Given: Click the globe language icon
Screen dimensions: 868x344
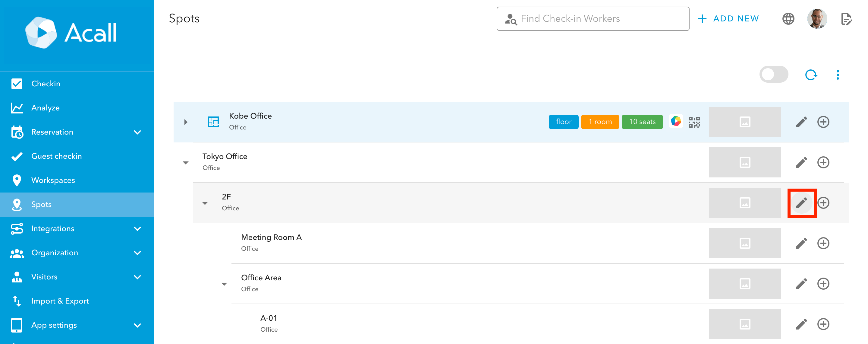Looking at the screenshot, I should click(x=788, y=18).
